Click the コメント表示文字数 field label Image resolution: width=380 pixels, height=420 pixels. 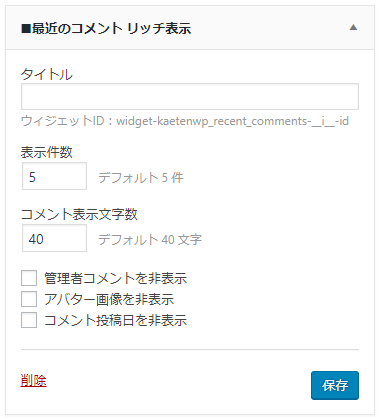(x=79, y=214)
